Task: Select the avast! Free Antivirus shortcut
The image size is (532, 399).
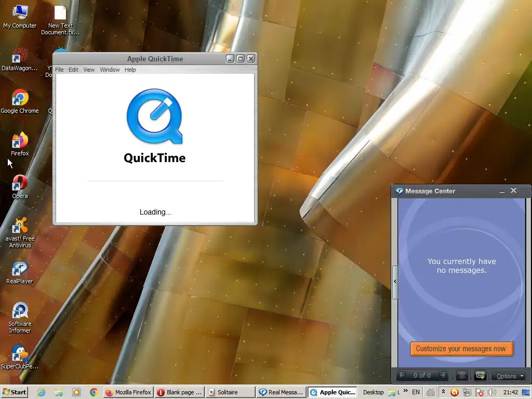Action: (20, 233)
